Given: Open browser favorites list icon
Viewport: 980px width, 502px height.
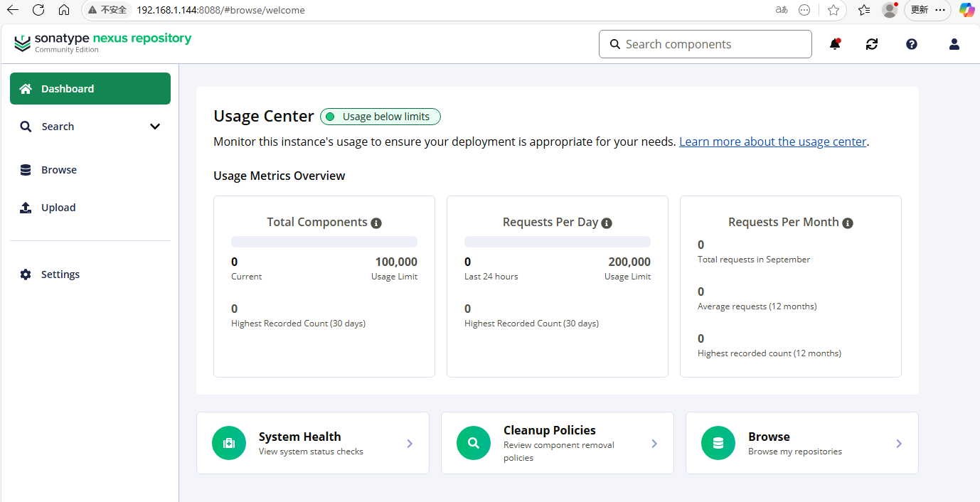Looking at the screenshot, I should click(864, 10).
